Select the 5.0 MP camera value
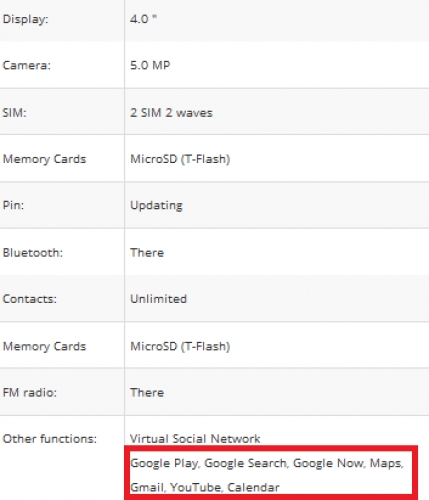Screen dimensions: 429x500 (150, 65)
